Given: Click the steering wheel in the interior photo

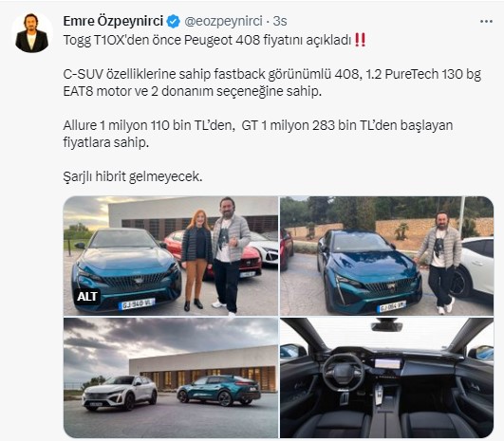Looking at the screenshot, I should click(344, 373).
